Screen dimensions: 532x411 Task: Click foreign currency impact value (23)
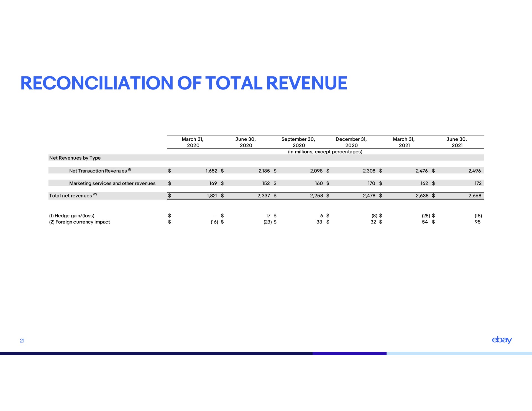tap(267, 222)
